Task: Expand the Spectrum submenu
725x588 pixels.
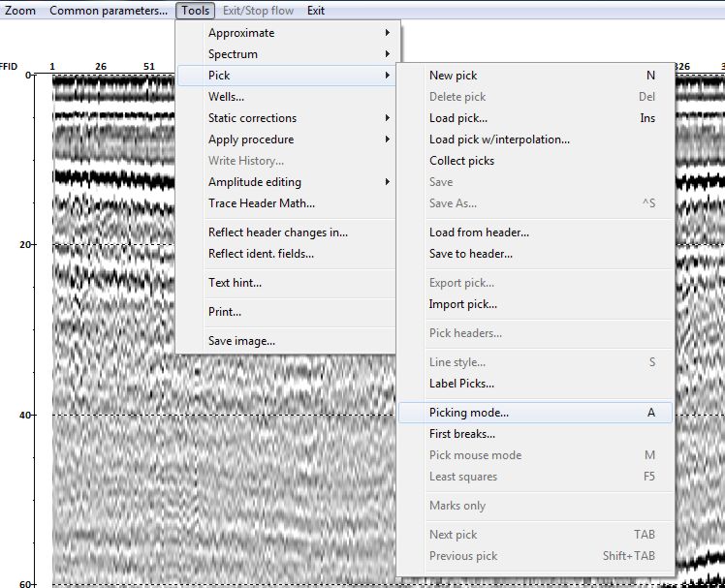Action: coord(286,54)
